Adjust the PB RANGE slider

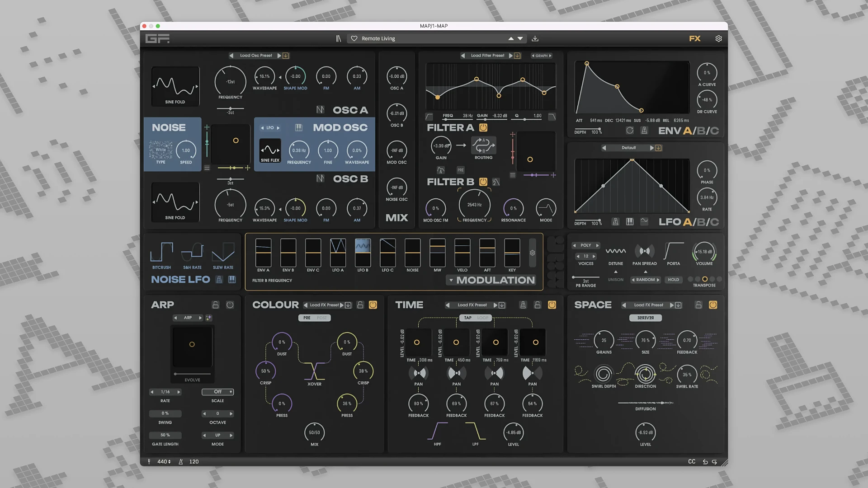pyautogui.click(x=585, y=277)
